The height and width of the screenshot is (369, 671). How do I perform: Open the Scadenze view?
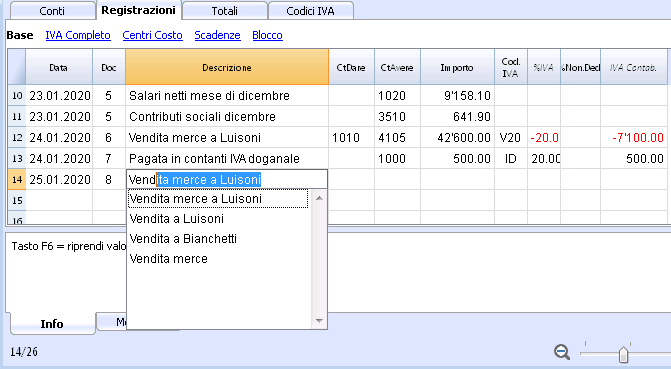(x=217, y=35)
